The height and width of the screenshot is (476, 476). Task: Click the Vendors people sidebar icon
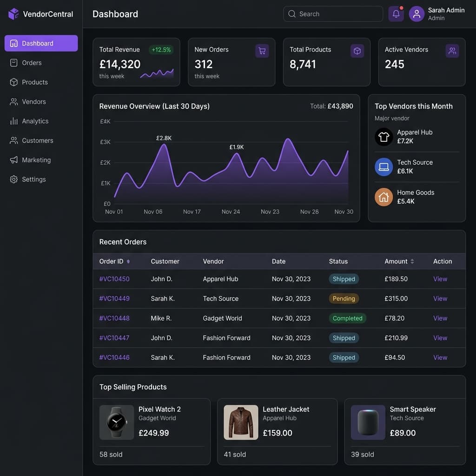pyautogui.click(x=14, y=102)
